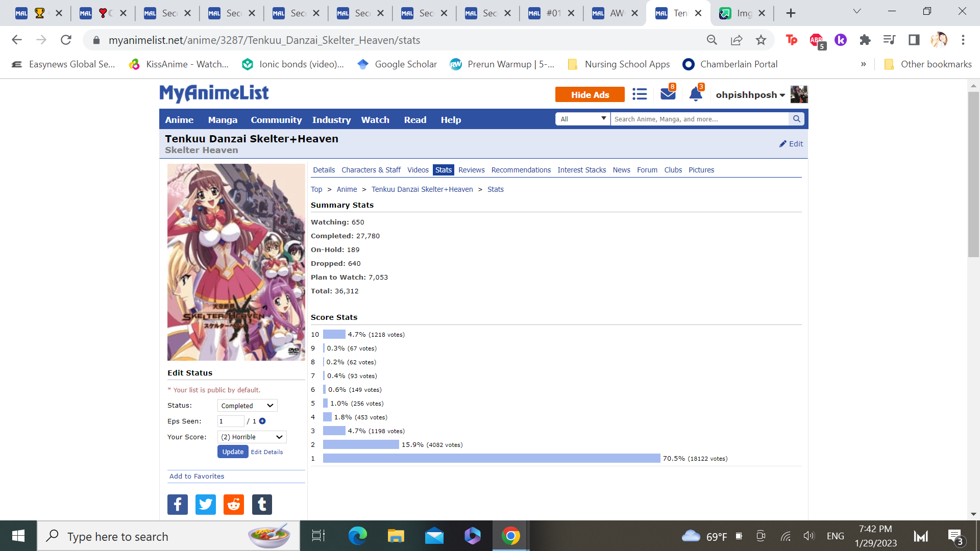Open the Status dropdown (Completed)

click(248, 406)
